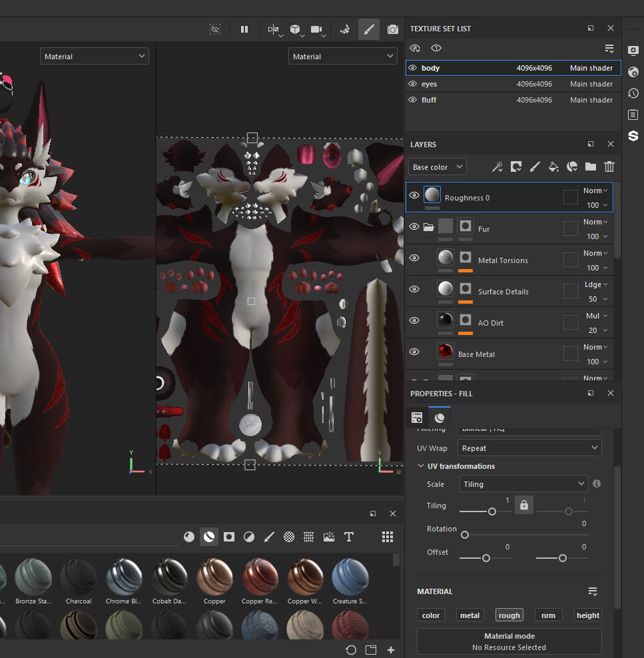The width and height of the screenshot is (644, 658).
Task: Pick the Copper material thumbnail
Action: (214, 577)
